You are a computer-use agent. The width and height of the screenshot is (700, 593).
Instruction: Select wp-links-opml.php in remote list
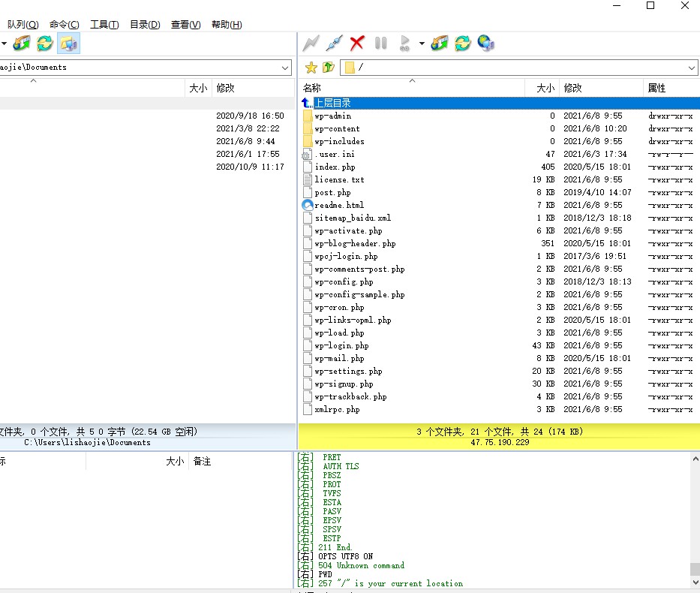pyautogui.click(x=353, y=321)
